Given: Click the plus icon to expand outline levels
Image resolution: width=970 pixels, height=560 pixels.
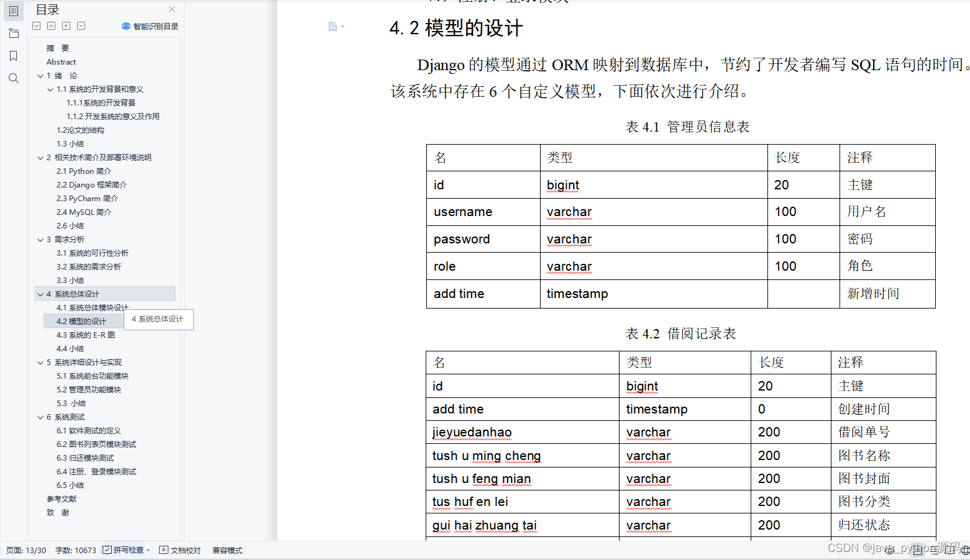Looking at the screenshot, I should click(x=66, y=26).
